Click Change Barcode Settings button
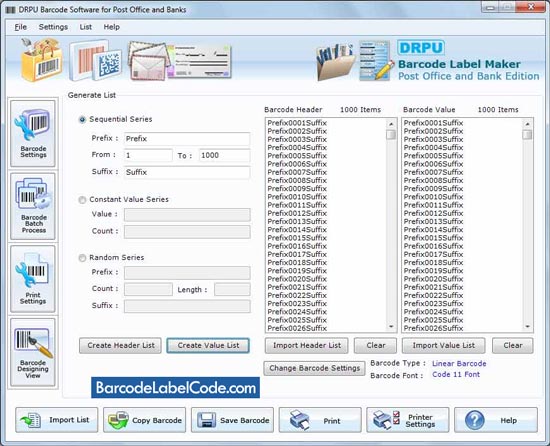This screenshot has width=550, height=446. coord(314,368)
